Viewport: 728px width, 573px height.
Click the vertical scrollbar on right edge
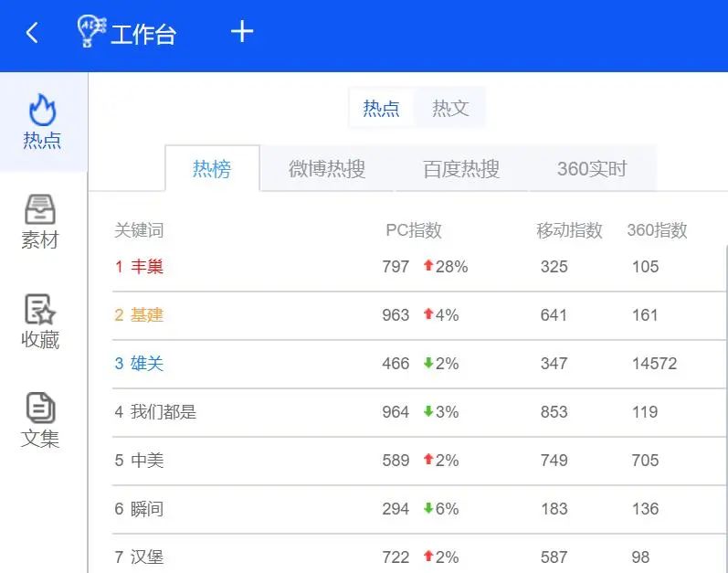coord(726,409)
